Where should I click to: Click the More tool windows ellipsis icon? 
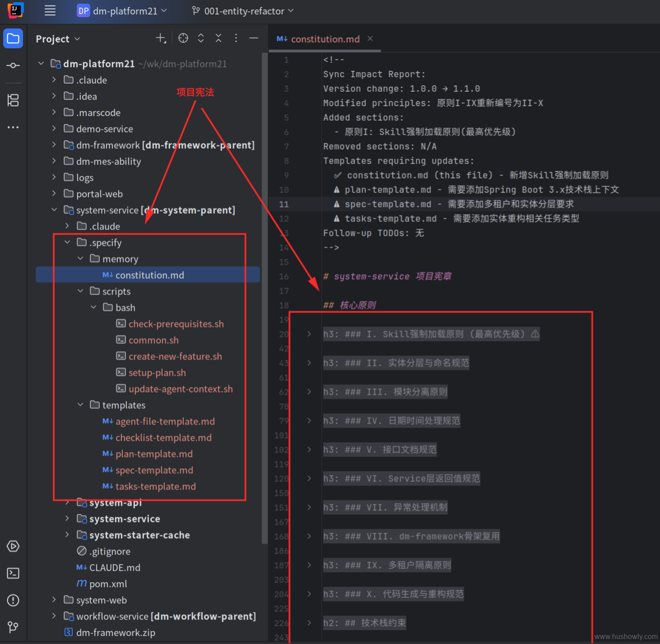pos(13,127)
